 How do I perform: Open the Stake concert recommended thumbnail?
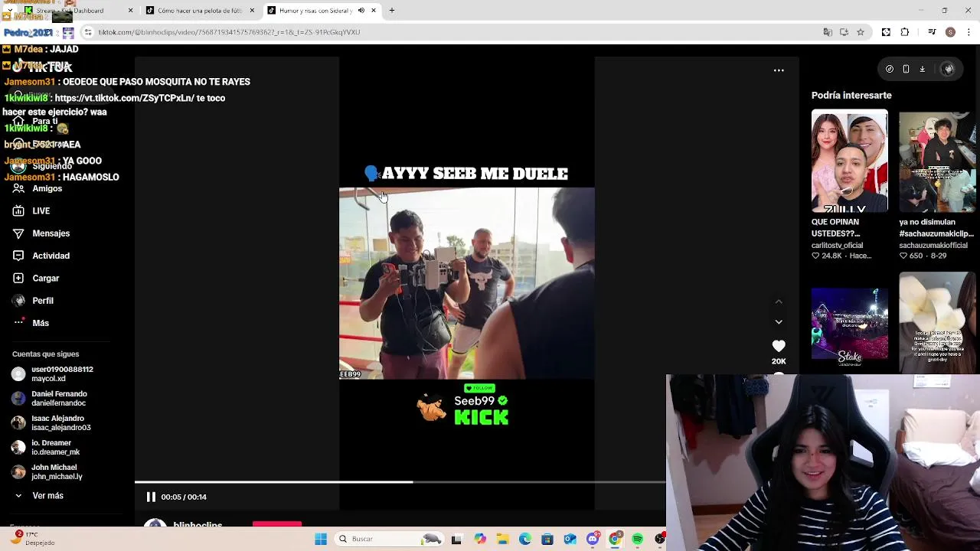click(850, 324)
